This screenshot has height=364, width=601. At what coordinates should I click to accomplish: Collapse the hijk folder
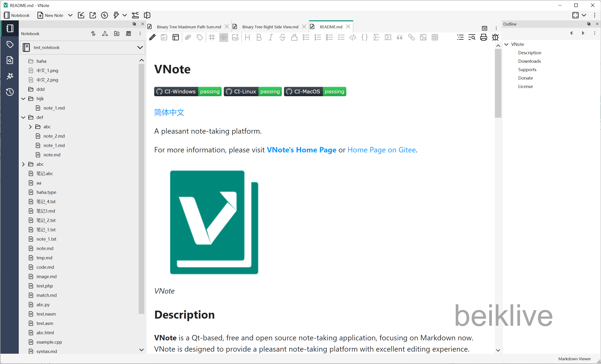(23, 99)
